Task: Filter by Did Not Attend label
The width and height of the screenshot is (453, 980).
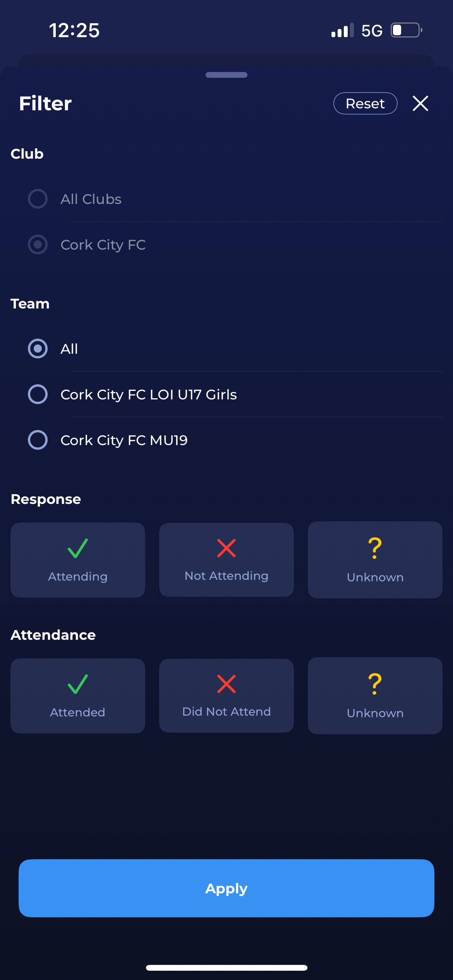Action: 226,712
